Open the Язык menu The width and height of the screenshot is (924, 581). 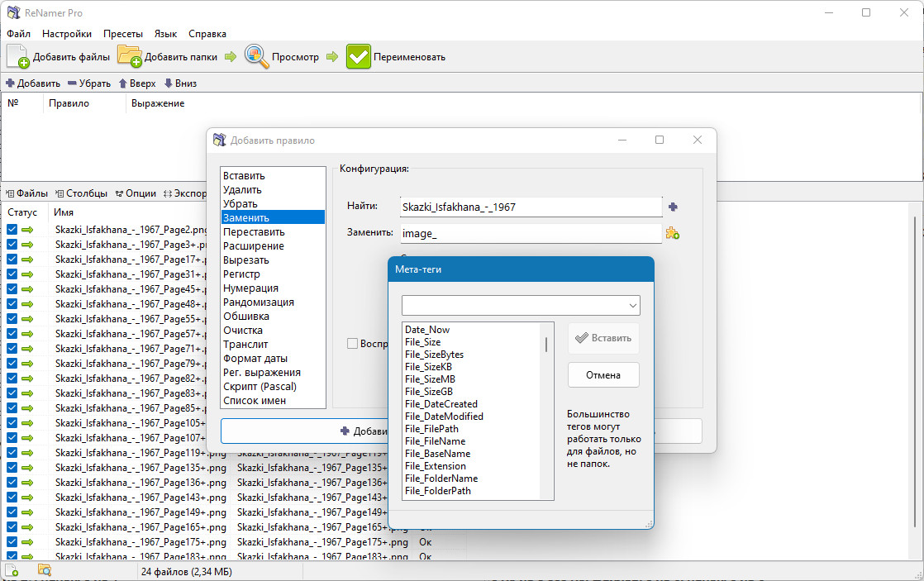(x=165, y=34)
